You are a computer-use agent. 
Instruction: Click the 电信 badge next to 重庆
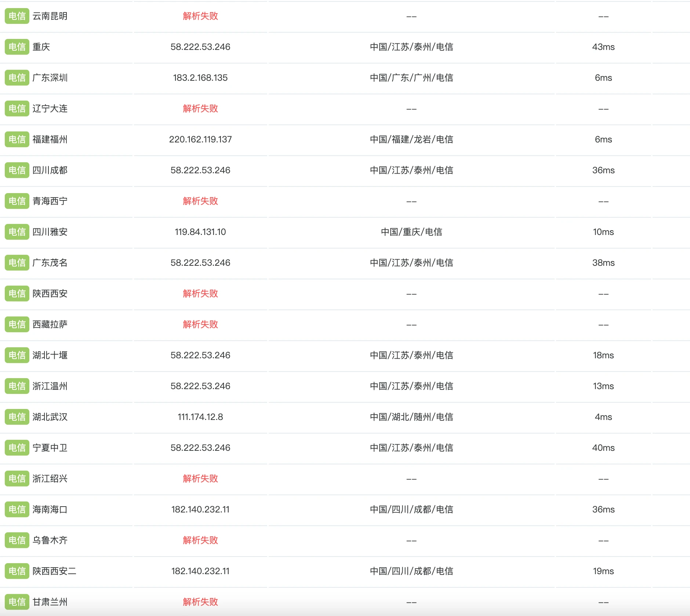click(x=17, y=47)
